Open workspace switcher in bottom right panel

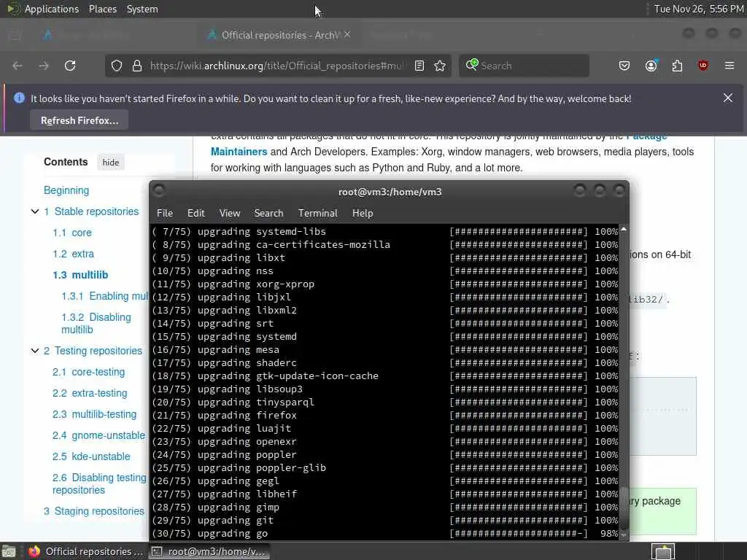(663, 551)
